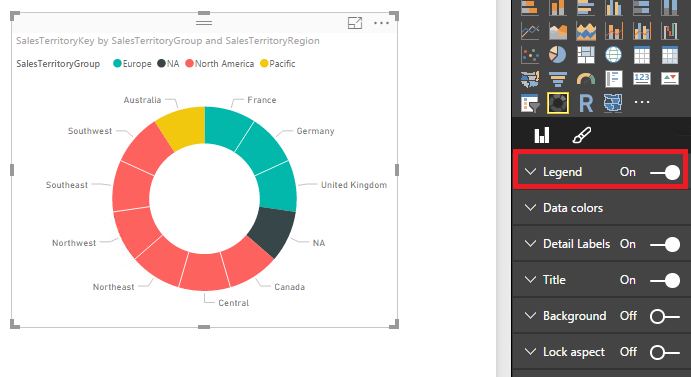Click the Germany data label
Image resolution: width=691 pixels, height=377 pixels.
pyautogui.click(x=315, y=131)
